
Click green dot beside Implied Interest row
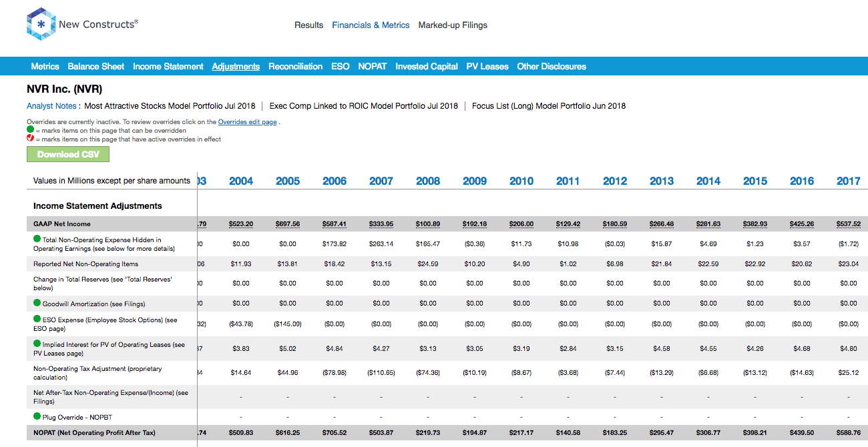point(37,344)
